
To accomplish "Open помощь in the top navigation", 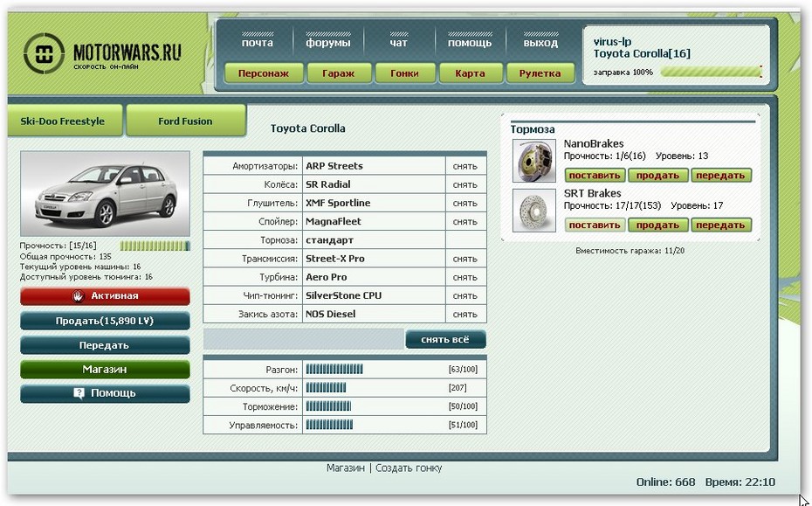I will coord(470,43).
